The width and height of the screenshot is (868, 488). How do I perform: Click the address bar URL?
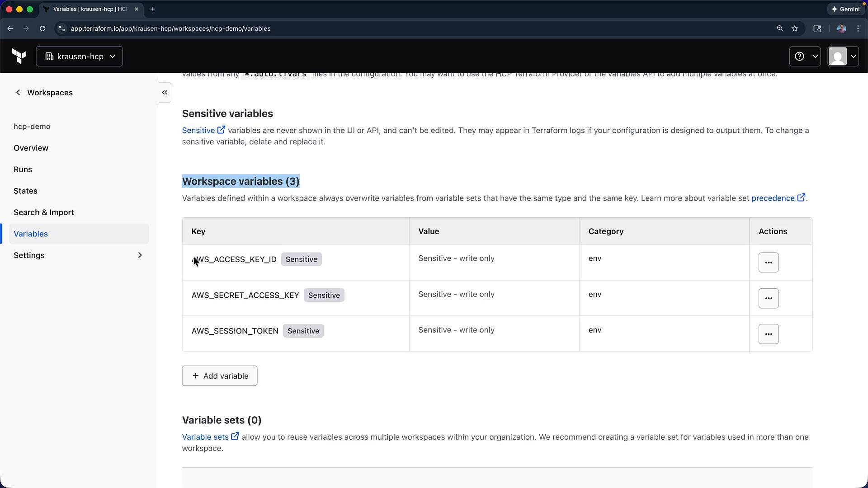pos(171,28)
